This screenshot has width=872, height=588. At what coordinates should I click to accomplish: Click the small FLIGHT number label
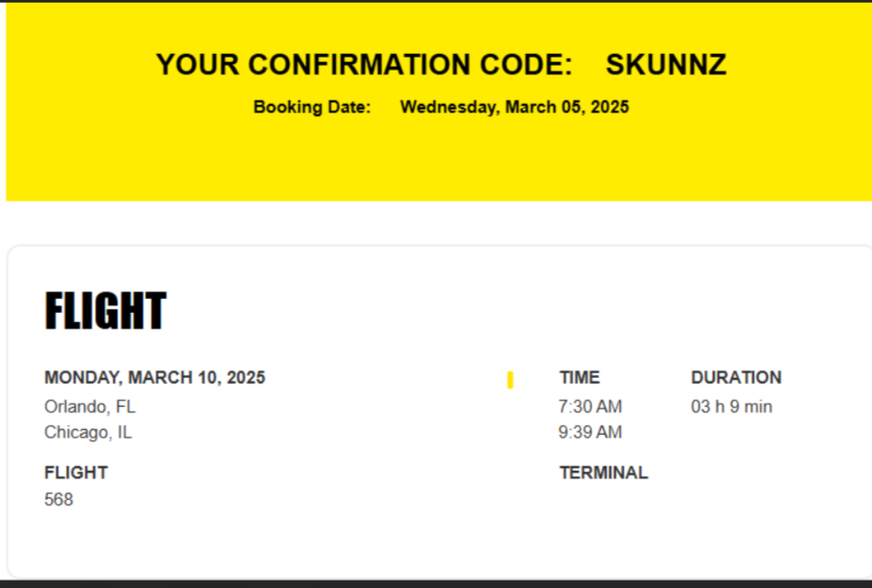coord(76,473)
